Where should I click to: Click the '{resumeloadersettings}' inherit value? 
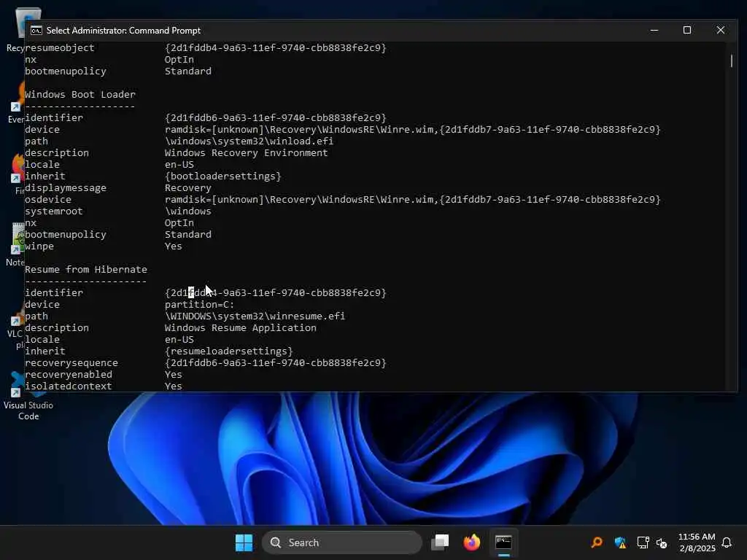228,351
